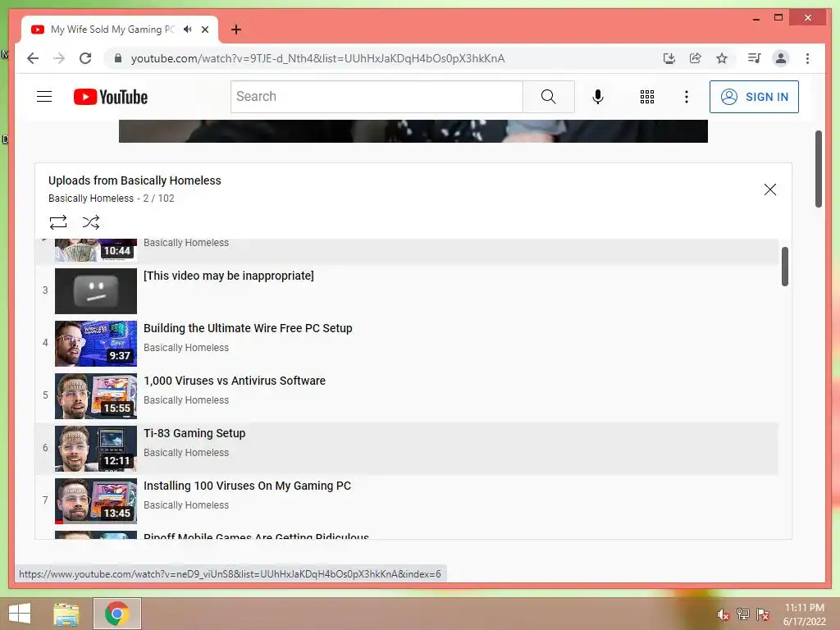
Task: Search with your voice microphone
Action: [598, 97]
